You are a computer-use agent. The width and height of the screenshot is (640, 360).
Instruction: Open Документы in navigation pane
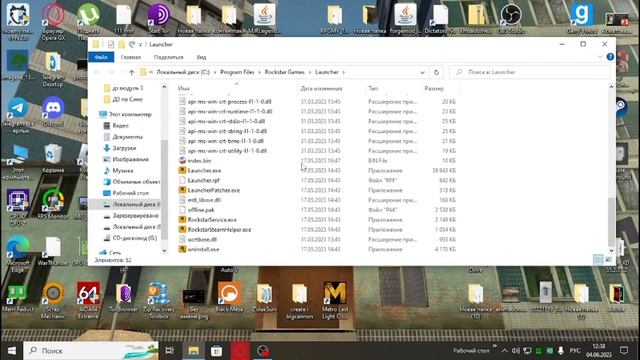[x=127, y=137]
